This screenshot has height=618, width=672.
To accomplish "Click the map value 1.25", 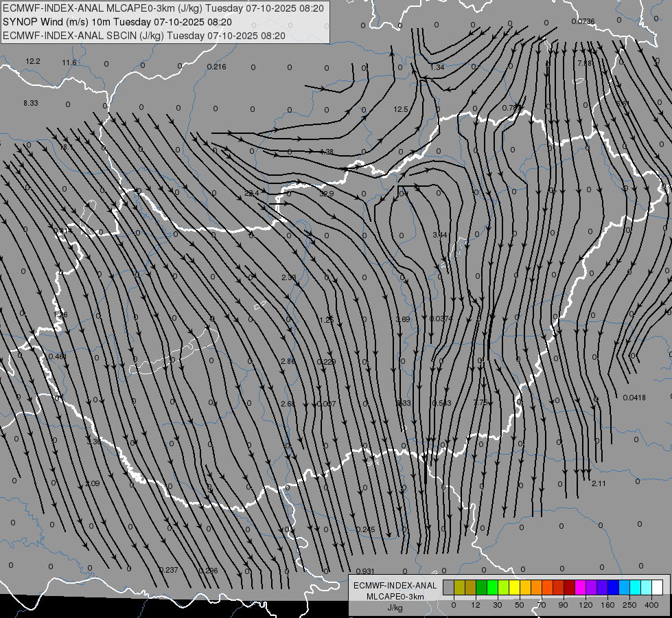I will [327, 320].
